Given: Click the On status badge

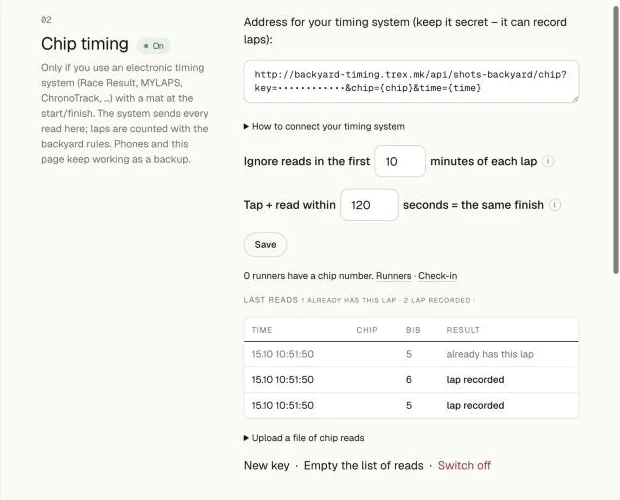Looking at the screenshot, I should tap(153, 46).
